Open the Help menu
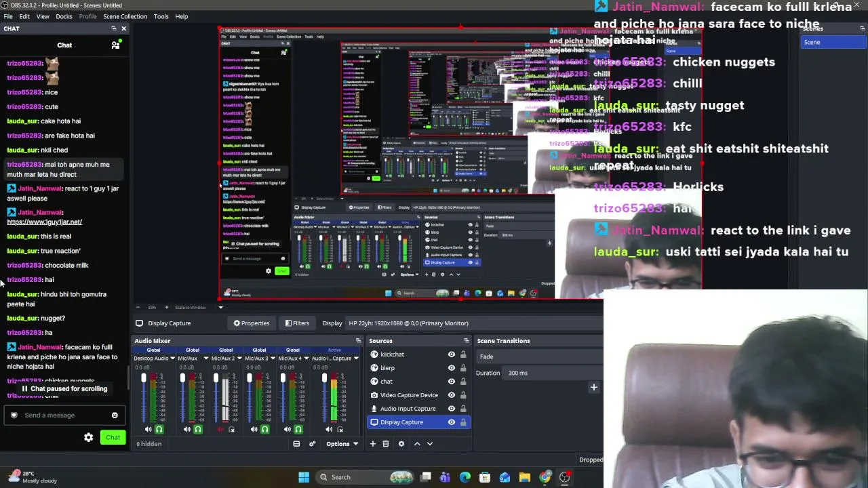 click(182, 16)
